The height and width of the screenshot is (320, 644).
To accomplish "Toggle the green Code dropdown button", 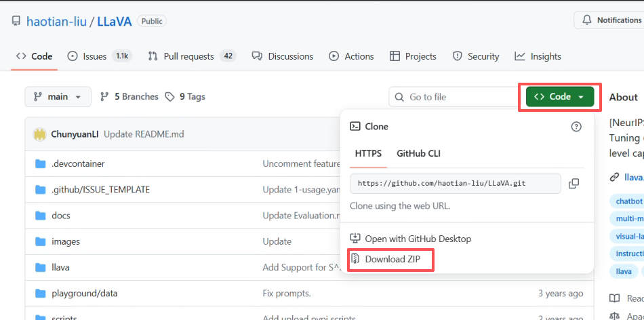I will click(x=560, y=97).
